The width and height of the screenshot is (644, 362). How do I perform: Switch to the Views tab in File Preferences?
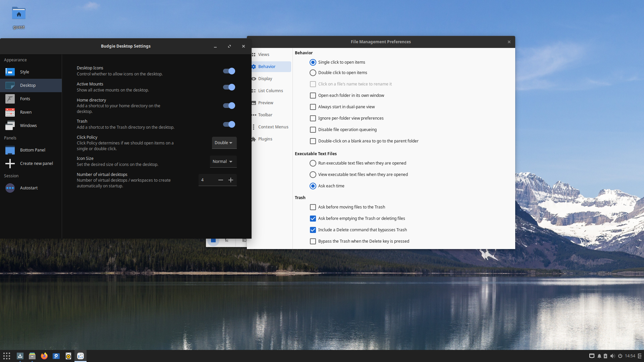pyautogui.click(x=271, y=55)
